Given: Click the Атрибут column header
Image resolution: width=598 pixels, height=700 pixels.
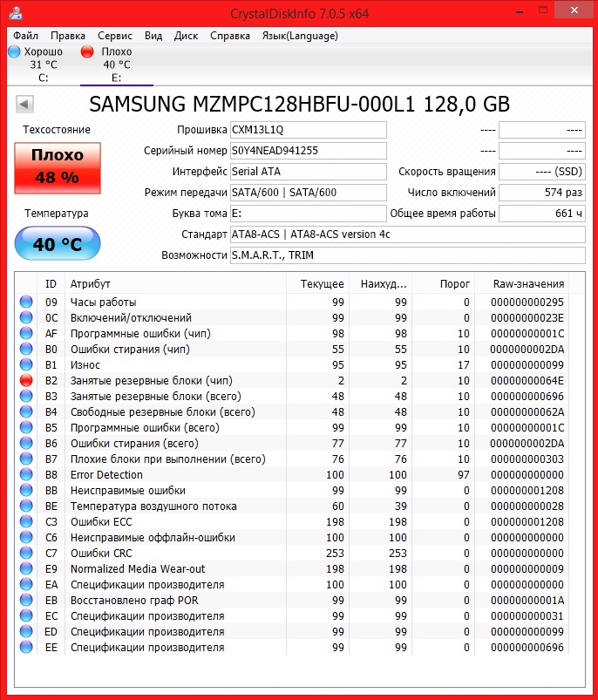Looking at the screenshot, I should tap(176, 284).
